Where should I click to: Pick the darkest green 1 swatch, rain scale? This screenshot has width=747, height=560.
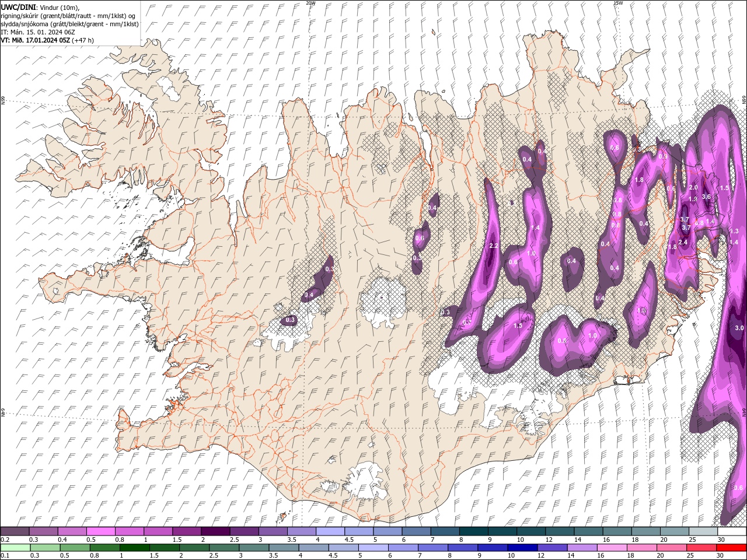click(x=135, y=548)
